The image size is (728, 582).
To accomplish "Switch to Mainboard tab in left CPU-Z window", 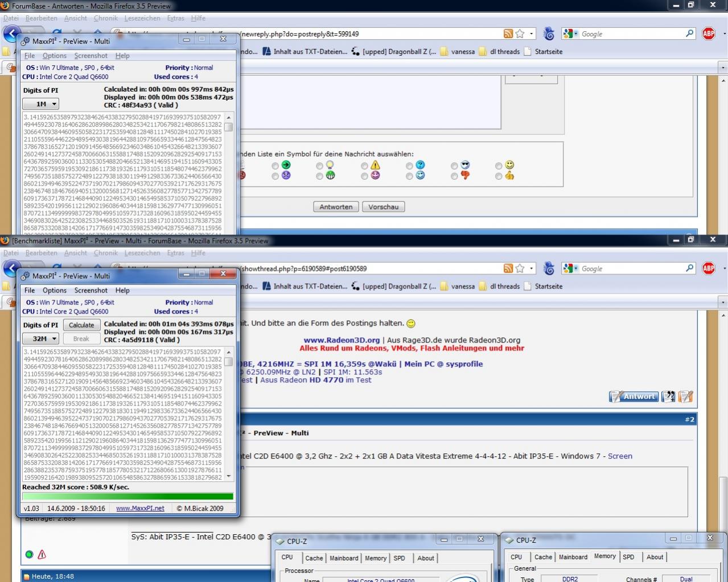I will 344,558.
